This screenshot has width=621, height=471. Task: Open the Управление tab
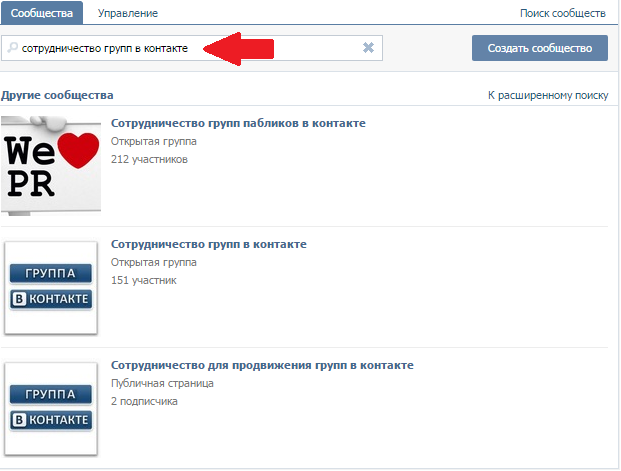click(x=128, y=13)
